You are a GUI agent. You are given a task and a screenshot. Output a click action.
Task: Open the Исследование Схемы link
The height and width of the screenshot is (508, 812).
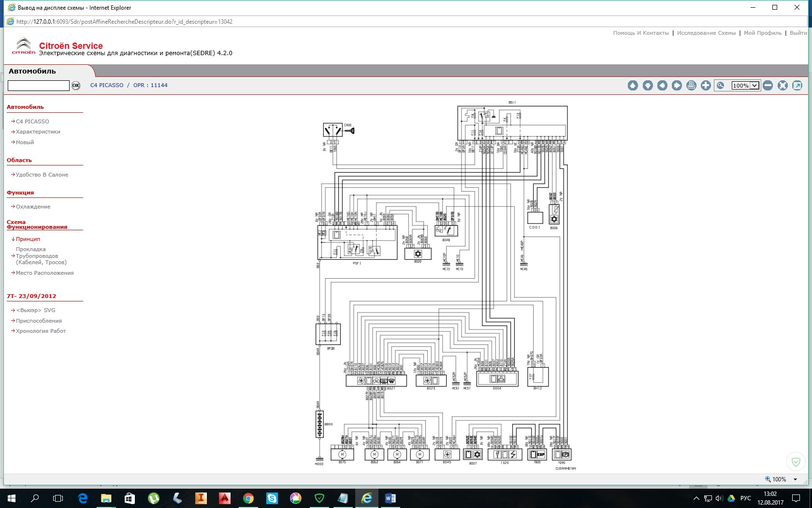pos(706,33)
